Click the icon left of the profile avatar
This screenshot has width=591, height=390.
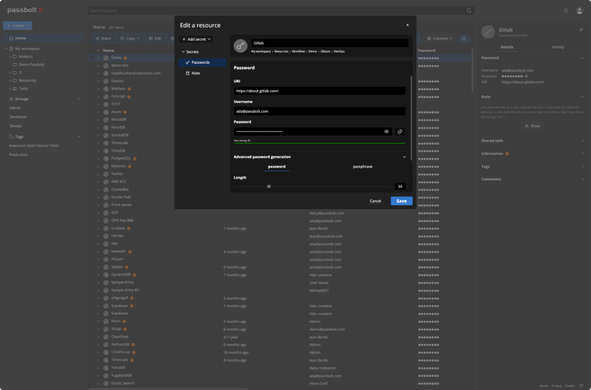point(565,11)
